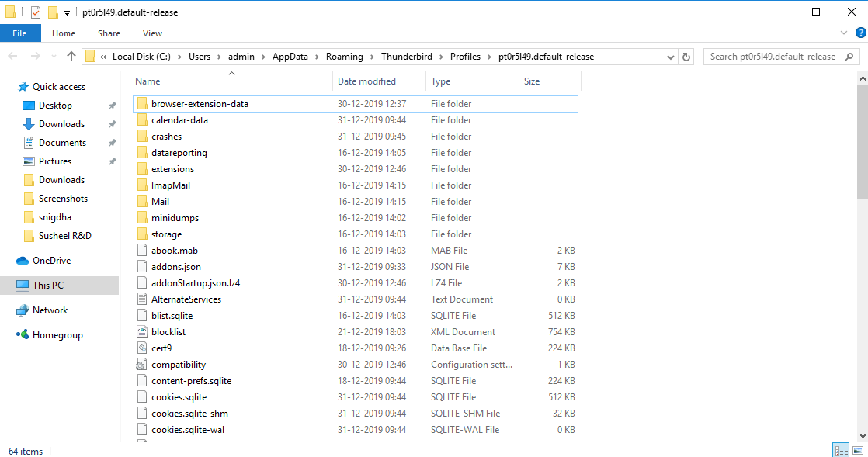Expand the chevron after Roaming breadcrumb
This screenshot has width=868, height=457.
(372, 57)
